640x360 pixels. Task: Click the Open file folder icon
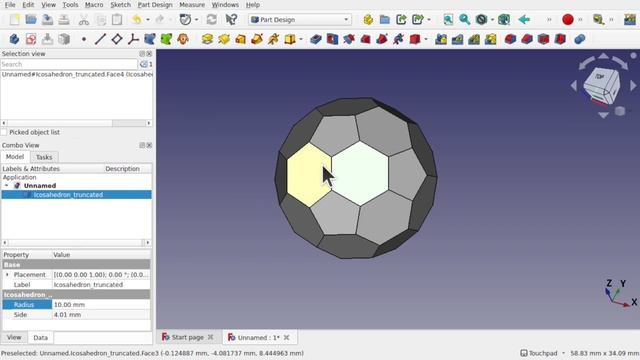(31, 20)
